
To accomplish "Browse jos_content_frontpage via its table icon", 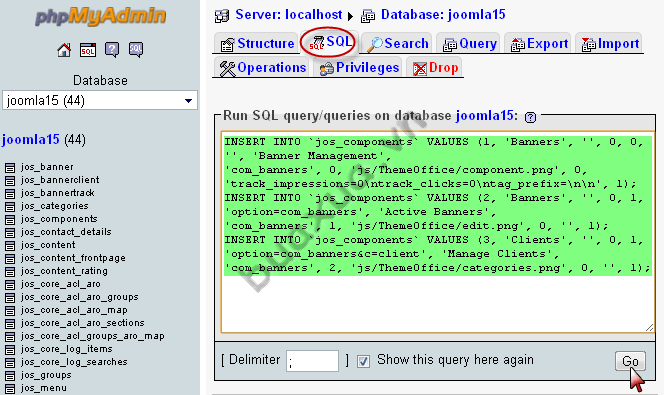I will pos(10,259).
